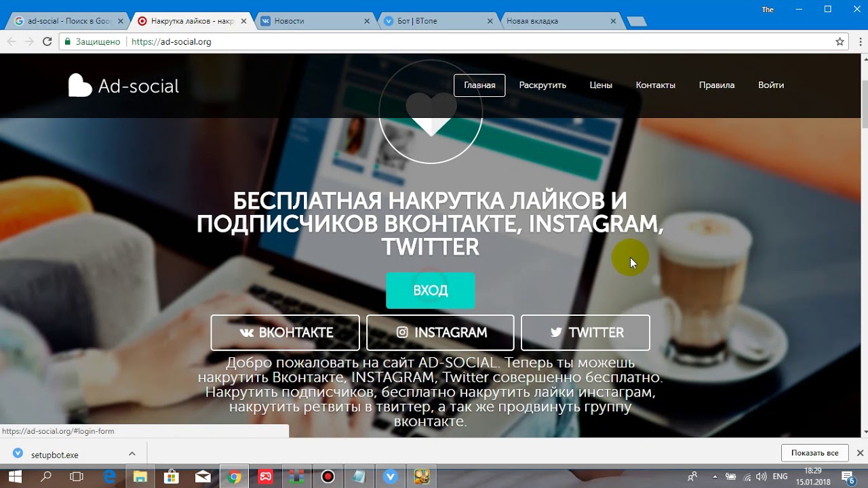
Task: Open volume control in system tray
Action: pyautogui.click(x=762, y=476)
